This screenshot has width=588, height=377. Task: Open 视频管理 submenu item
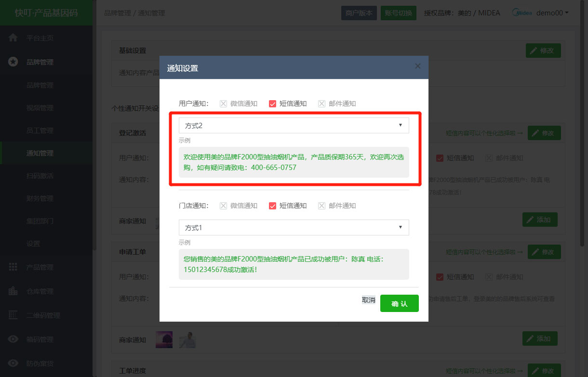click(x=46, y=108)
